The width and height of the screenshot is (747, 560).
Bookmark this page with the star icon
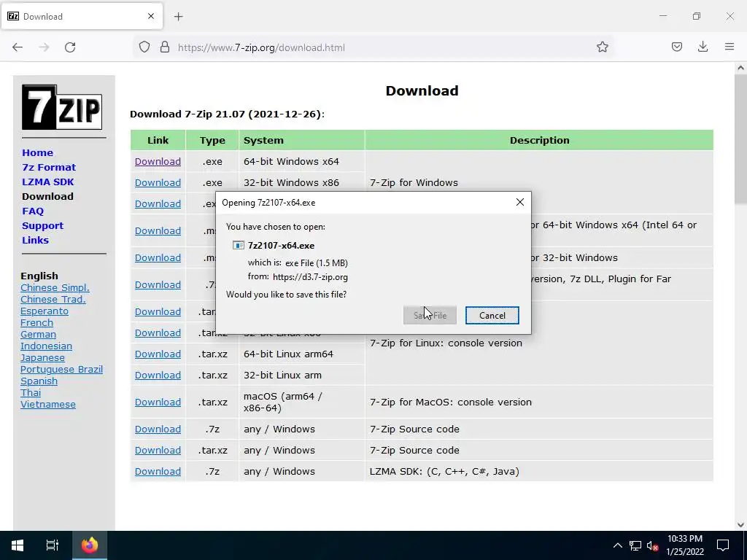point(602,47)
